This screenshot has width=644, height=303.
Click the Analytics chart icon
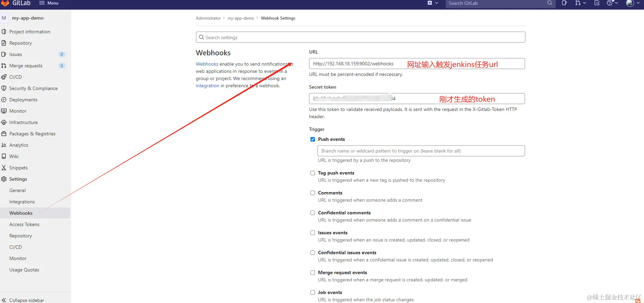tap(4, 145)
